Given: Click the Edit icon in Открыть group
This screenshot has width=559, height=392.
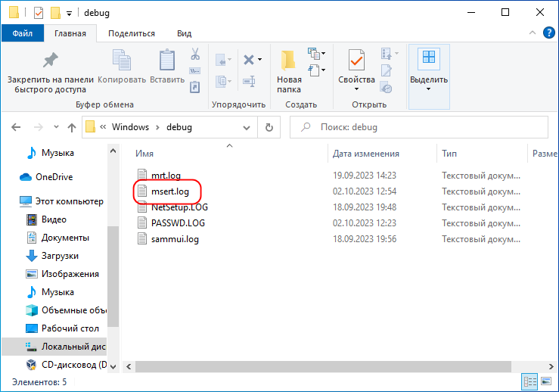Looking at the screenshot, I should 387,70.
